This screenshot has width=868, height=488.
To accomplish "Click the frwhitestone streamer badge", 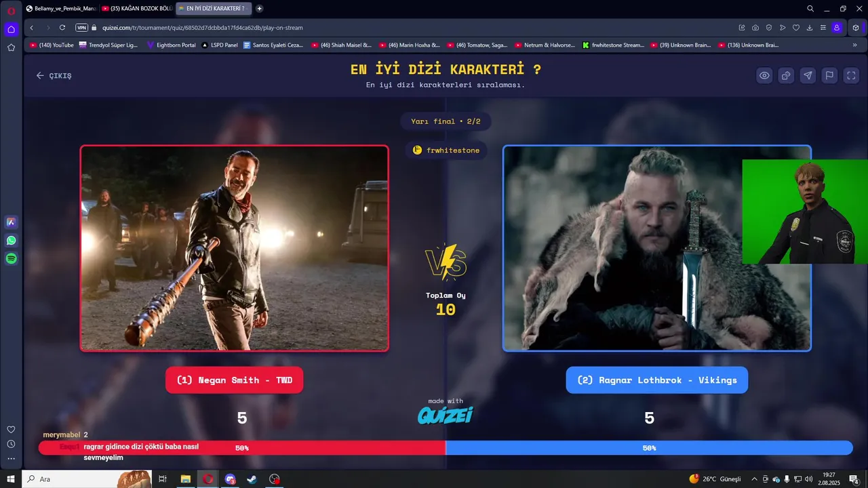I will (x=446, y=150).
